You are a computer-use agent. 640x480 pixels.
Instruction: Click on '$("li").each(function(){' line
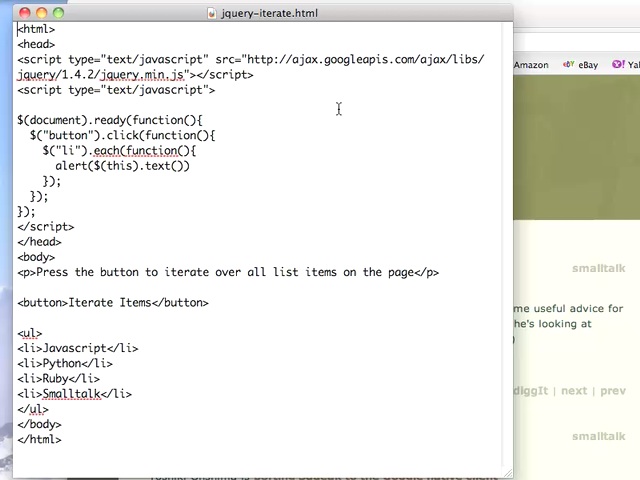click(x=119, y=151)
